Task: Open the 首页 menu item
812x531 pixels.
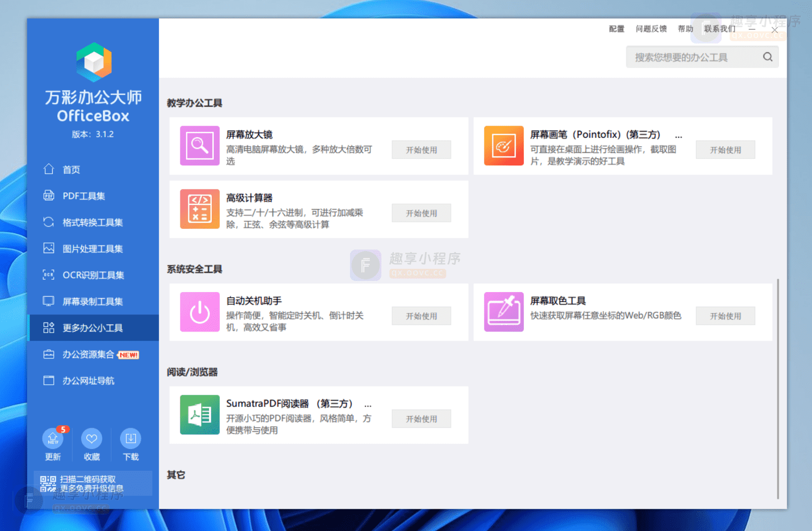Action: 93,169
